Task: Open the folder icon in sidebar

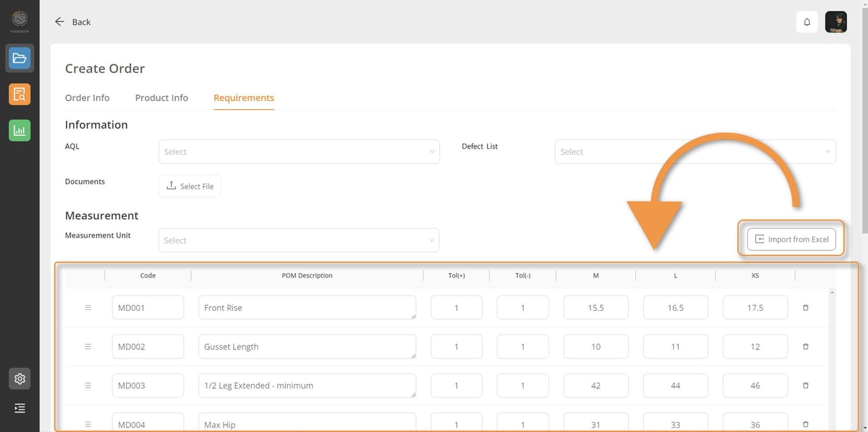Action: pos(20,58)
